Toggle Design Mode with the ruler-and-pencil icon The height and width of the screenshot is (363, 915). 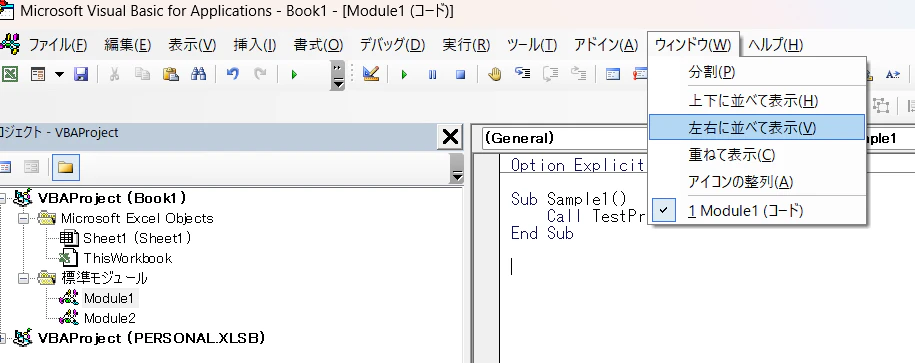click(371, 74)
